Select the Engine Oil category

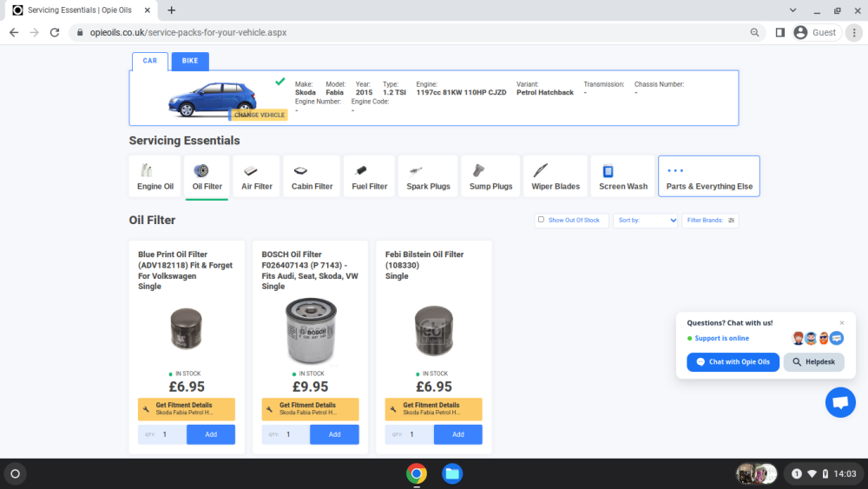[155, 176]
